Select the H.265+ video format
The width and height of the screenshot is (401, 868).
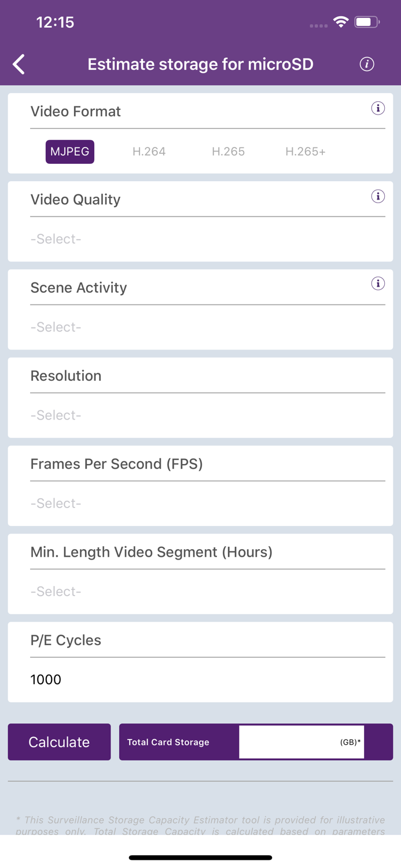point(306,152)
